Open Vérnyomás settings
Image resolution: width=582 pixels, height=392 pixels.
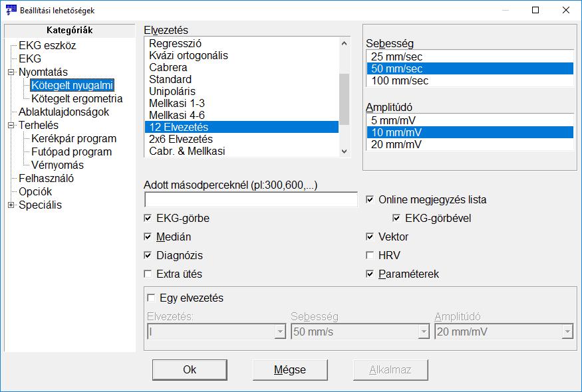point(57,165)
